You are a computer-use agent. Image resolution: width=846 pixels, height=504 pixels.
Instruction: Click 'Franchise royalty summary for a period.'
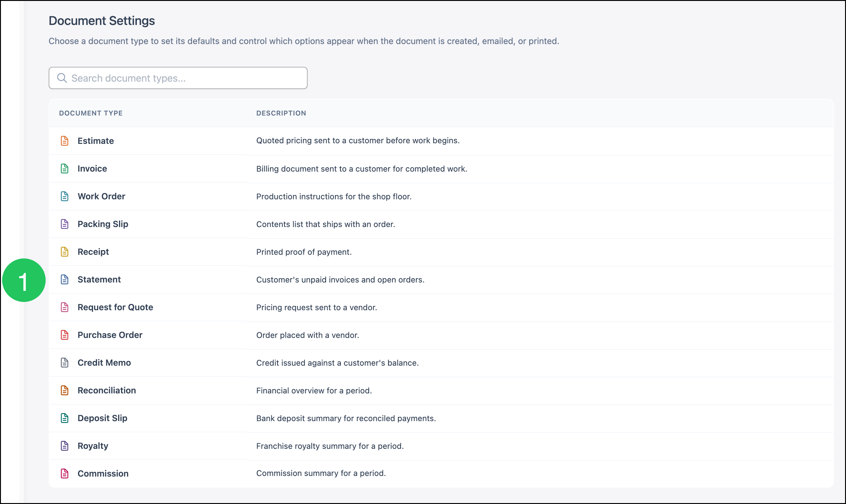330,446
